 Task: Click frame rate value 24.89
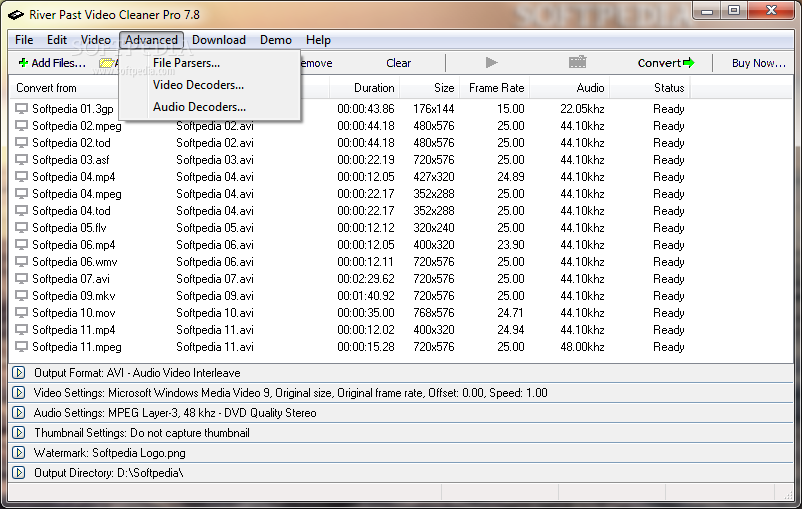510,177
